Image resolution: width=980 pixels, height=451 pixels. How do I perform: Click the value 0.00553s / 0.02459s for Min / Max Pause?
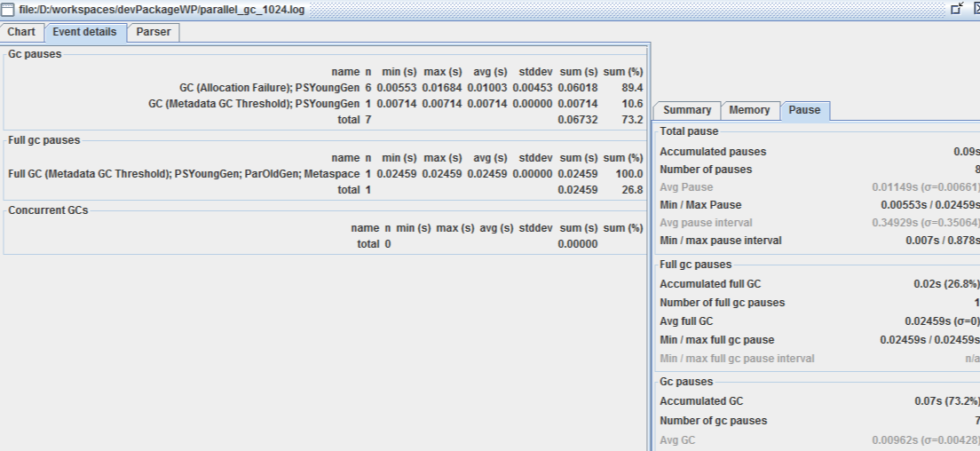coord(930,205)
